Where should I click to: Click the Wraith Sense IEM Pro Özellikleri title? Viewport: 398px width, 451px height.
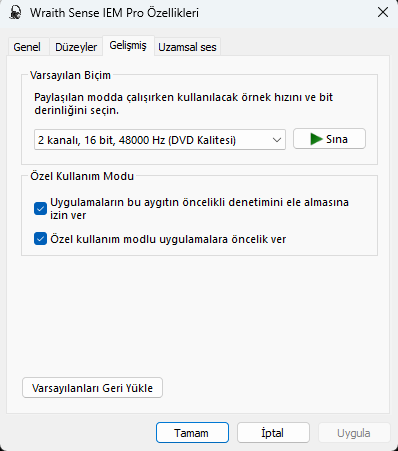click(x=114, y=13)
